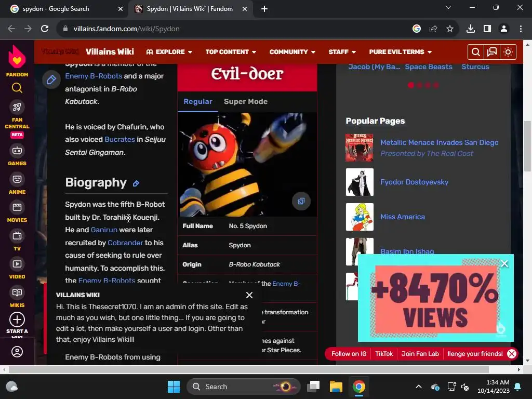
Task: Open the Fandom sidebar search icon
Action: tap(17, 88)
